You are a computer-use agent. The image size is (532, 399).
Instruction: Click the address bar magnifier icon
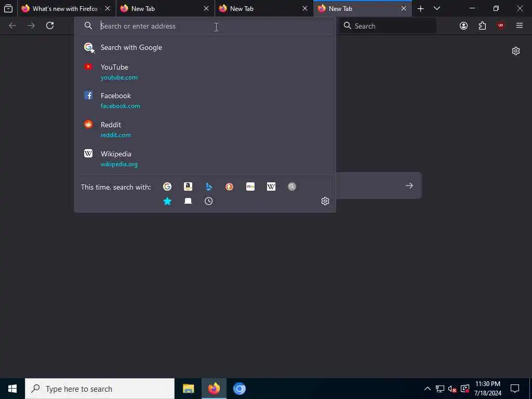pos(88,26)
